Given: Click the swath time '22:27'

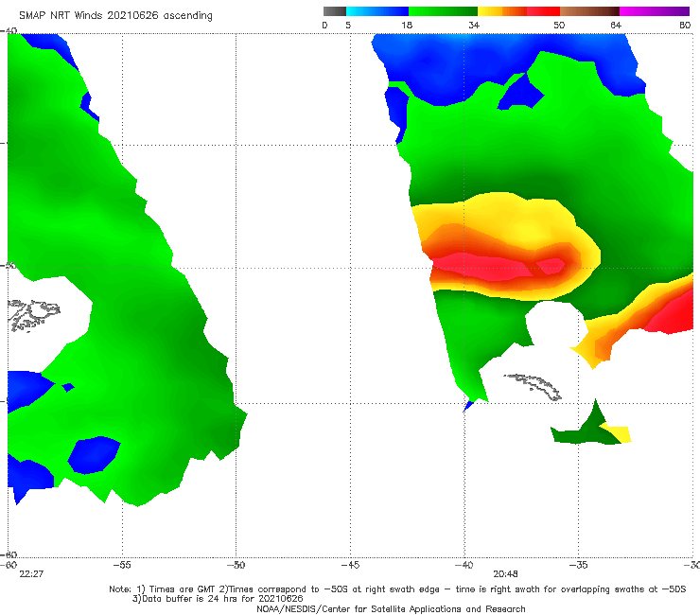Looking at the screenshot, I should [x=31, y=574].
